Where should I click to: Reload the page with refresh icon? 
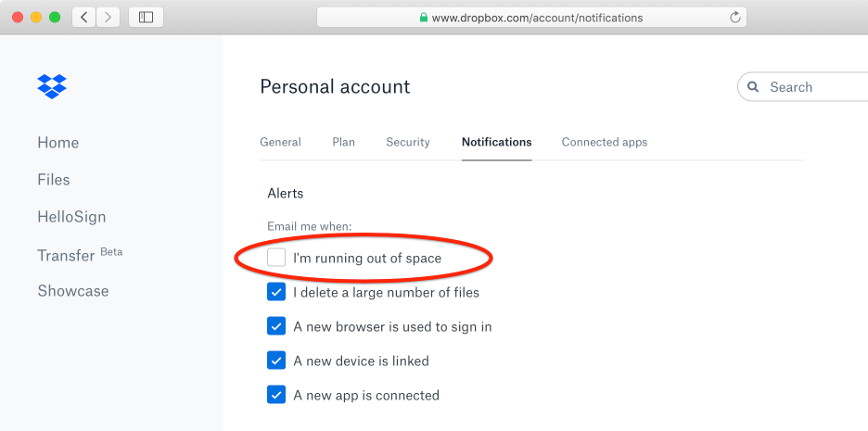pos(735,18)
